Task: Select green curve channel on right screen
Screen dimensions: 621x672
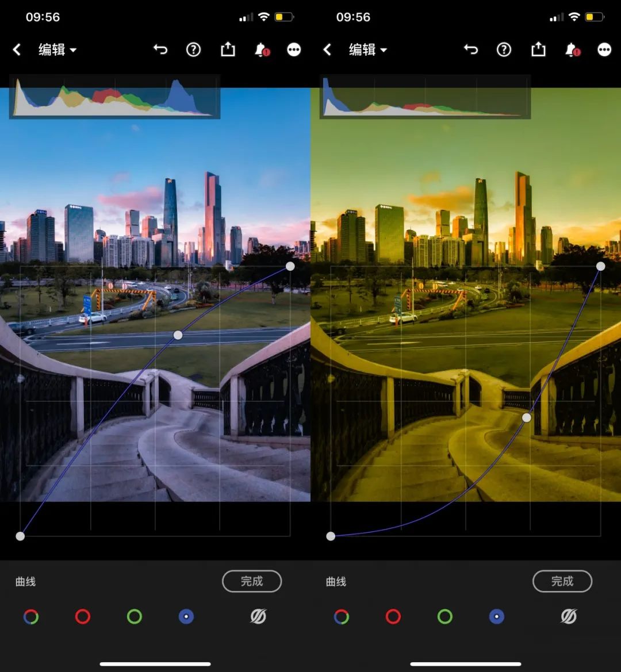Action: pyautogui.click(x=445, y=617)
